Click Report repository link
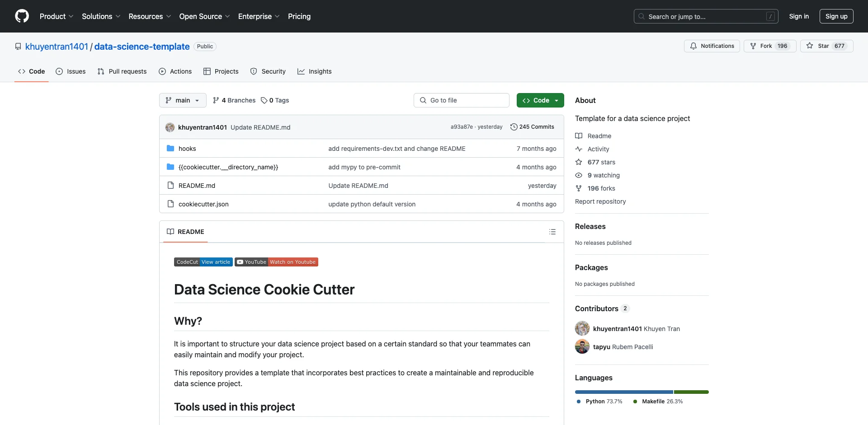Viewport: 868px width, 425px height. 600,201
